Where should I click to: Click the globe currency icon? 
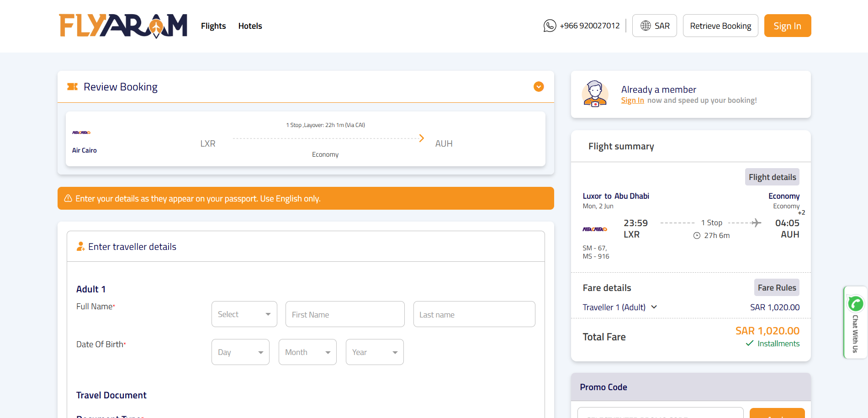(x=645, y=26)
